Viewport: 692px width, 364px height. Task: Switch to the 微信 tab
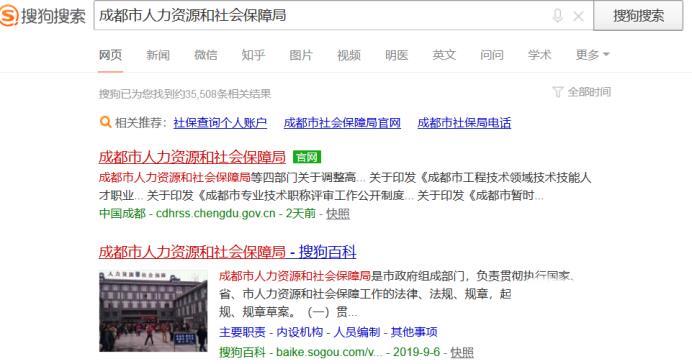point(206,55)
